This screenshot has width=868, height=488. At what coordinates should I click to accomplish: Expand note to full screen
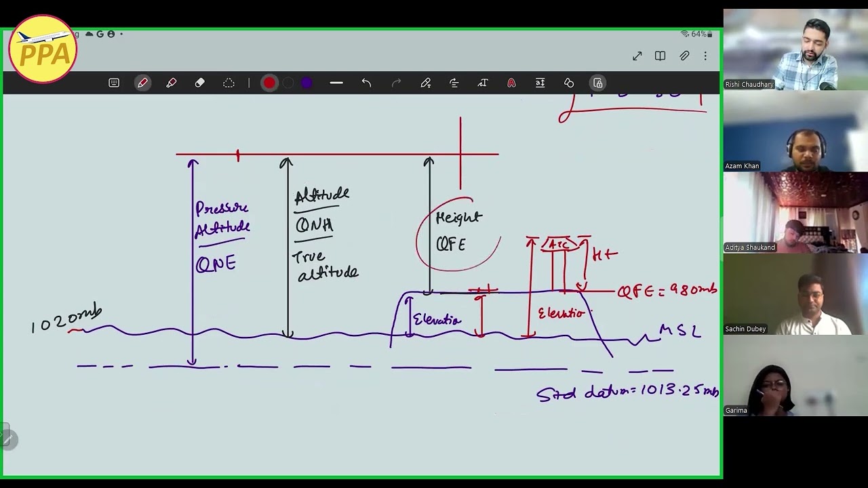637,56
